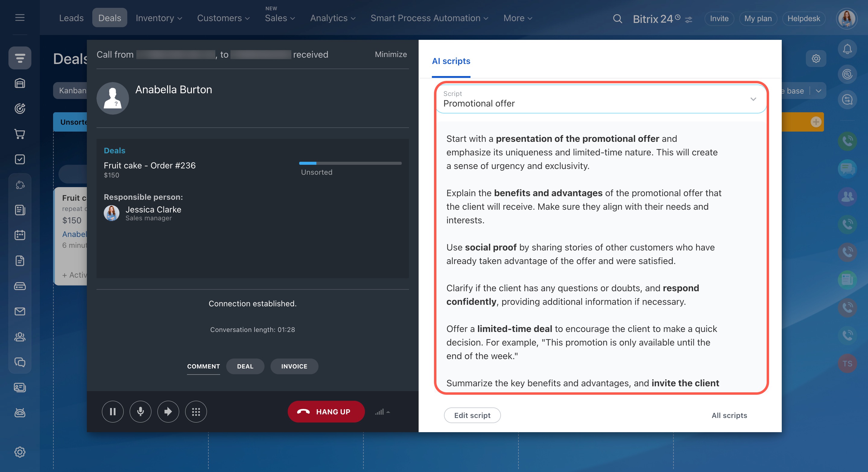Open the Inventory menu dropdown
This screenshot has height=472, width=868.
pos(159,18)
